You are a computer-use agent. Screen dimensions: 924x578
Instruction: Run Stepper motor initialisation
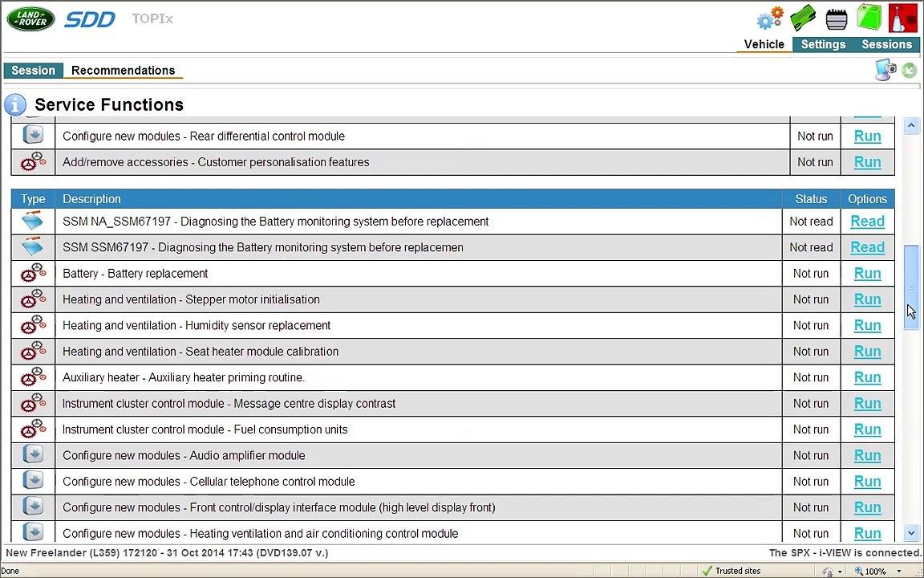tap(867, 299)
